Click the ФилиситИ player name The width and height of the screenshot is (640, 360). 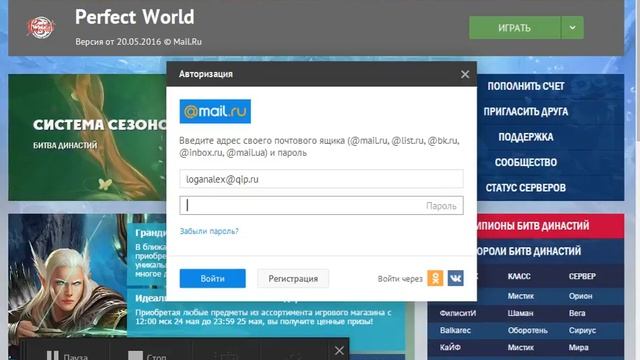458,313
